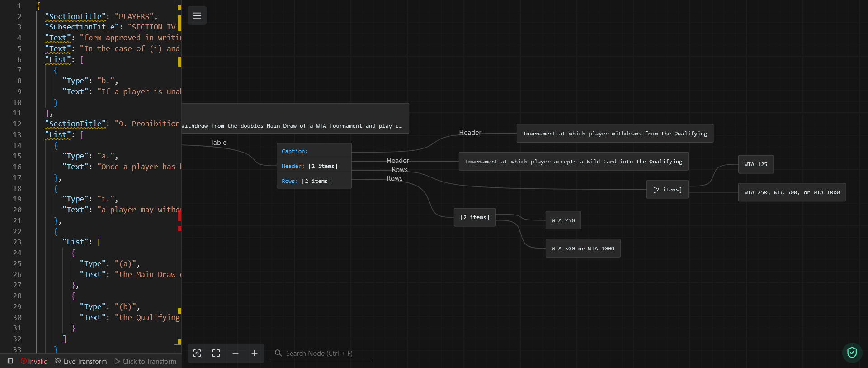This screenshot has width=868, height=368.
Task: Click the green shield icon
Action: click(852, 353)
